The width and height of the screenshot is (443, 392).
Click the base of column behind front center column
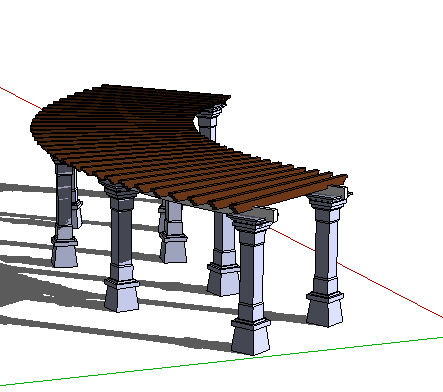click(x=223, y=279)
